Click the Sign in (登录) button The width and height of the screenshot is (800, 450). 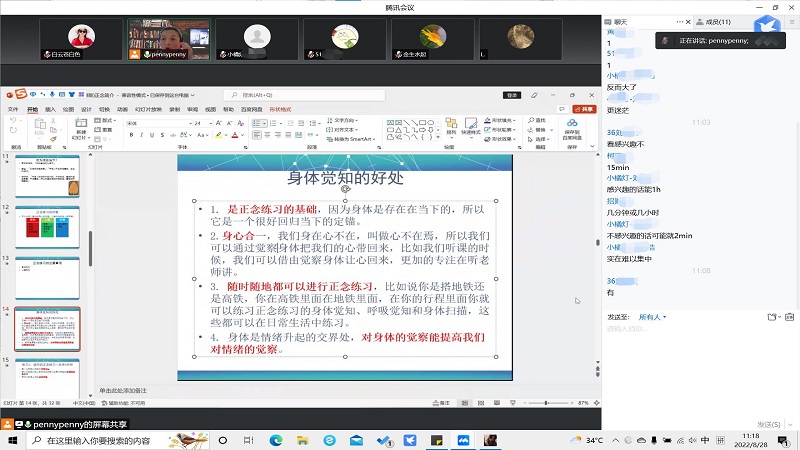click(x=512, y=95)
